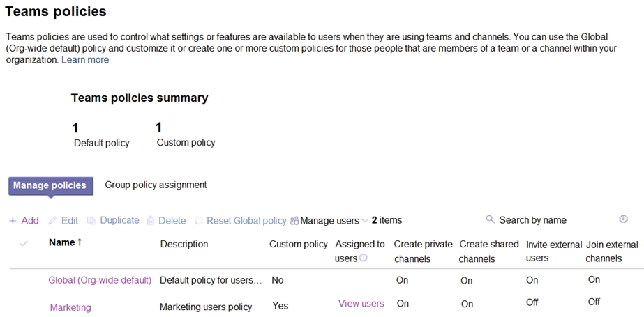Click the search magnifier icon

(490, 219)
